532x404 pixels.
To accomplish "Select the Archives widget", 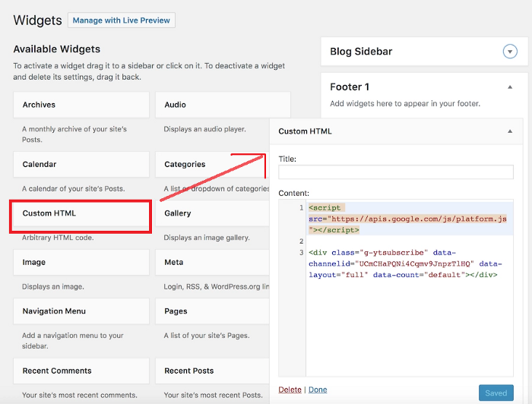I will (x=81, y=105).
